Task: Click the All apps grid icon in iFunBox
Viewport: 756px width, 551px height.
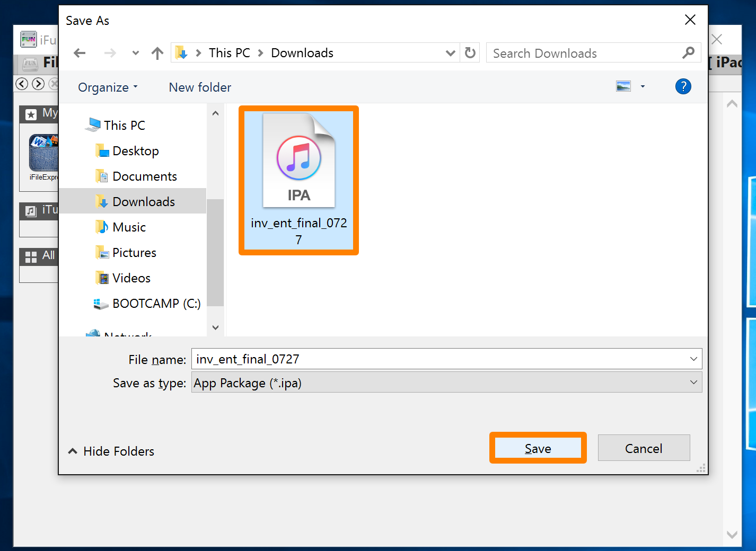Action: coord(31,257)
